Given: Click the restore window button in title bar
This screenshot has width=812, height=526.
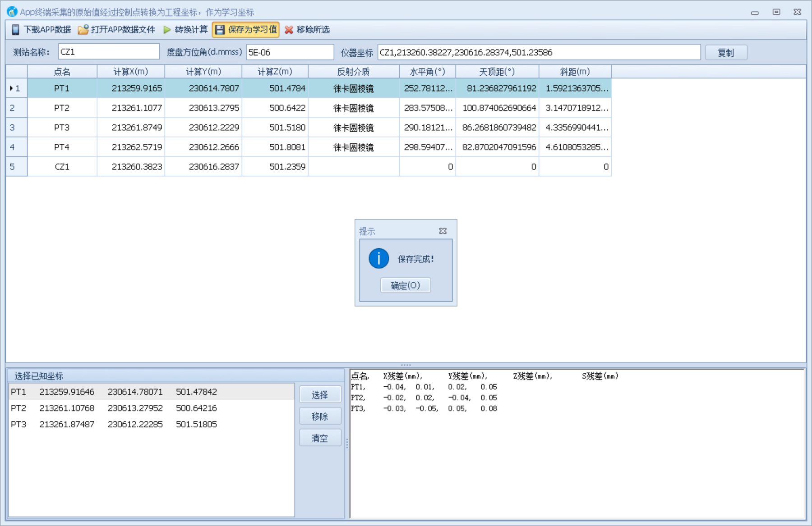Looking at the screenshot, I should (776, 12).
